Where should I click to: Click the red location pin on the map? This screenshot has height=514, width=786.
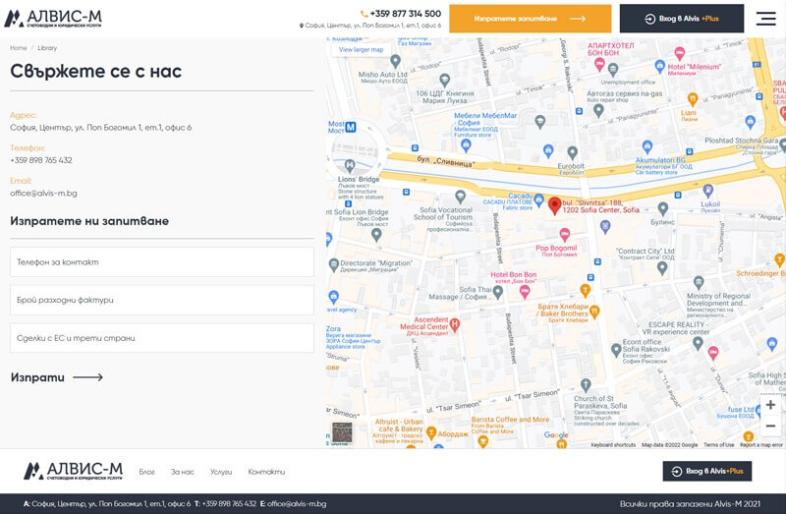[554, 206]
